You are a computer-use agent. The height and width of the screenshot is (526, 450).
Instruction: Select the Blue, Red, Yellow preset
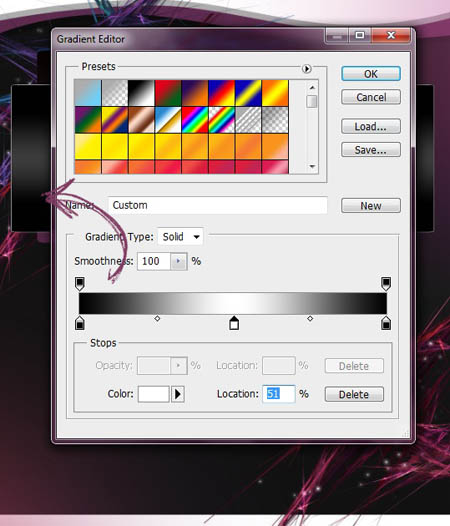coord(221,93)
